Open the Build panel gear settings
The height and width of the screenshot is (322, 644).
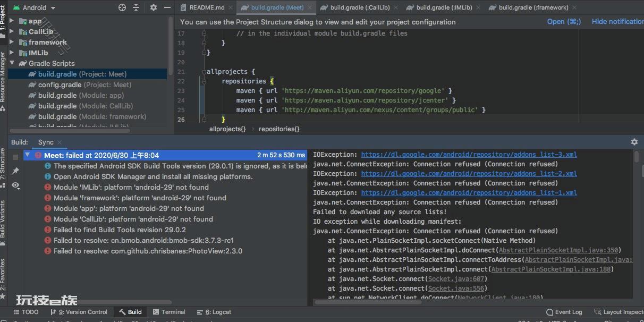tap(634, 142)
